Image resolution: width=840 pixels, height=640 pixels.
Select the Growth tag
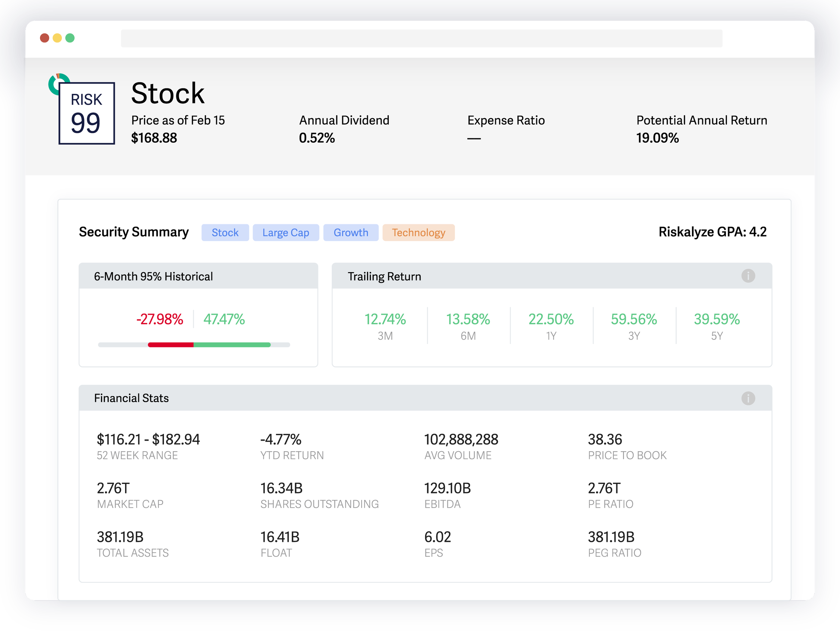[x=351, y=232]
